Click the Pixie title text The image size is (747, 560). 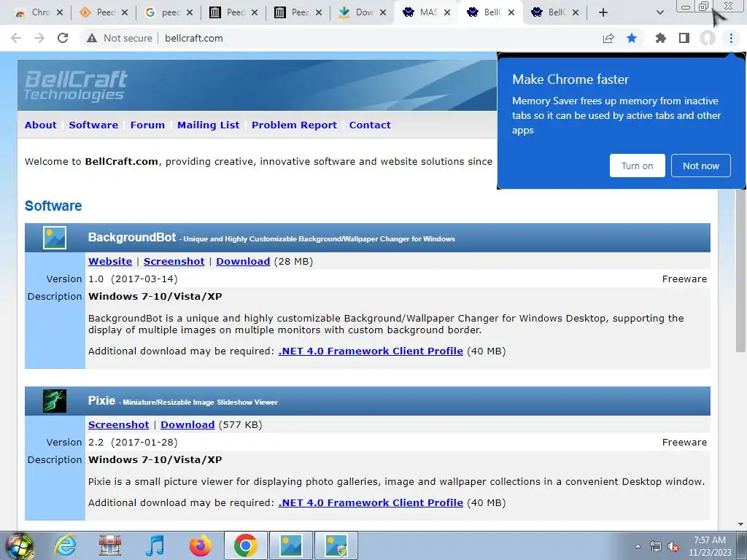[101, 400]
